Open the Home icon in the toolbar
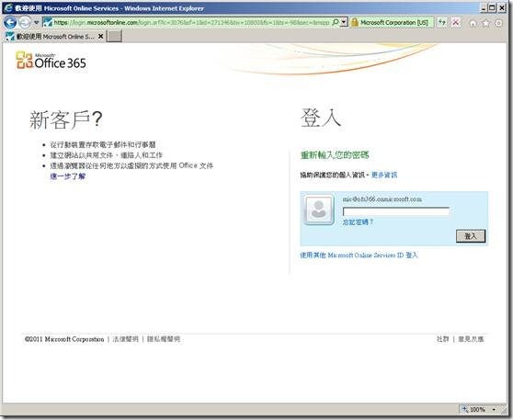This screenshot has height=420, width=513. [473, 23]
